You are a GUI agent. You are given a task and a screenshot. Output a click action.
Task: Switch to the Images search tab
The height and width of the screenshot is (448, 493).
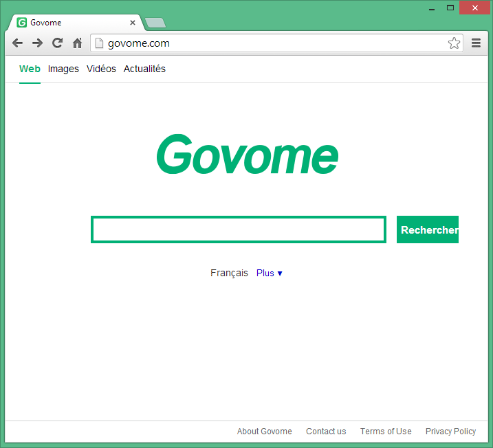pyautogui.click(x=63, y=69)
